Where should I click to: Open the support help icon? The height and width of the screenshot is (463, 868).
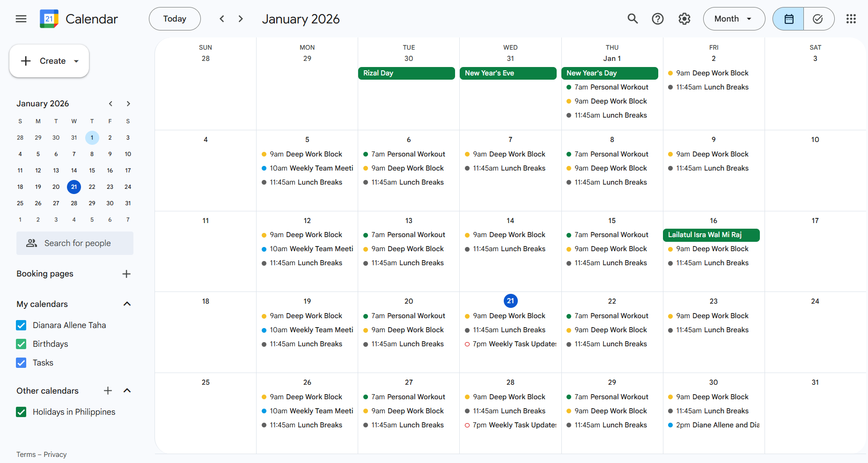(x=658, y=19)
